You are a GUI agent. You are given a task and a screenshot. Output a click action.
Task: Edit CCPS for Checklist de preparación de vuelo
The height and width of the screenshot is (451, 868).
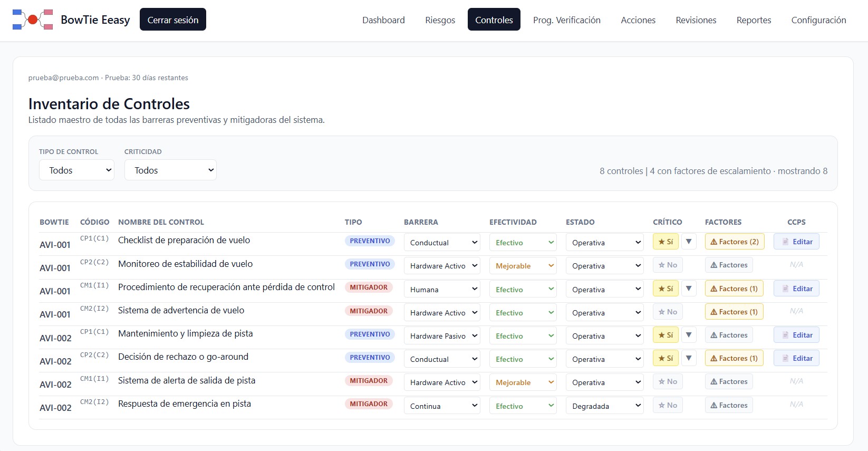coord(796,242)
